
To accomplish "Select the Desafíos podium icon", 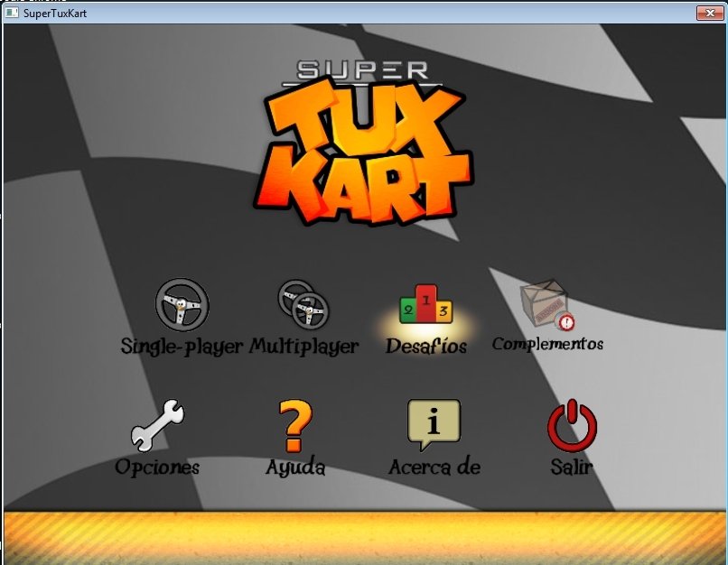I will point(425,304).
